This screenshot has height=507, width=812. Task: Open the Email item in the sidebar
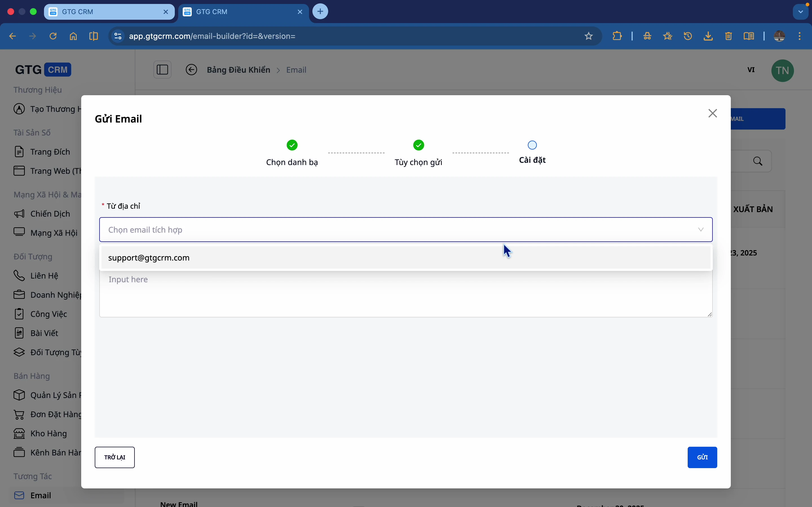[x=41, y=495]
